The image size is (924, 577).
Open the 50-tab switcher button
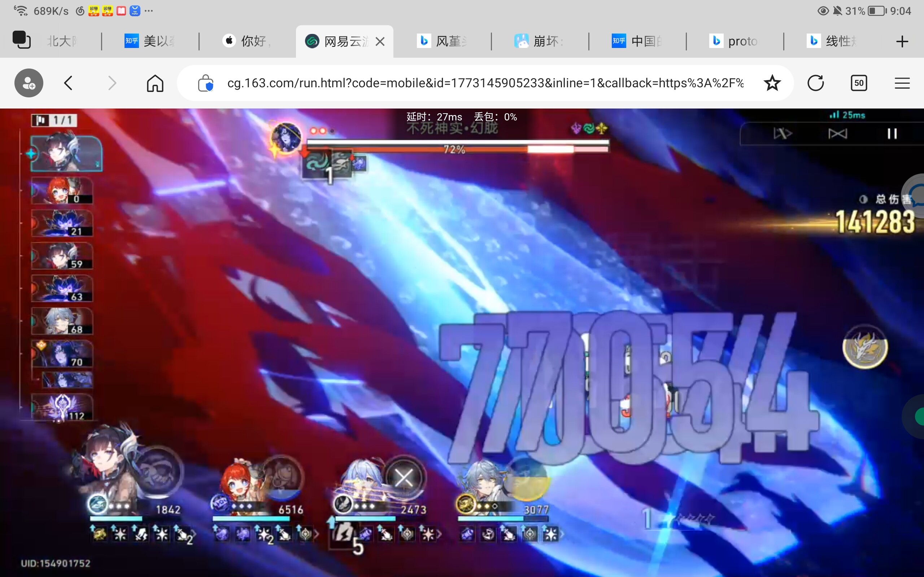click(859, 83)
